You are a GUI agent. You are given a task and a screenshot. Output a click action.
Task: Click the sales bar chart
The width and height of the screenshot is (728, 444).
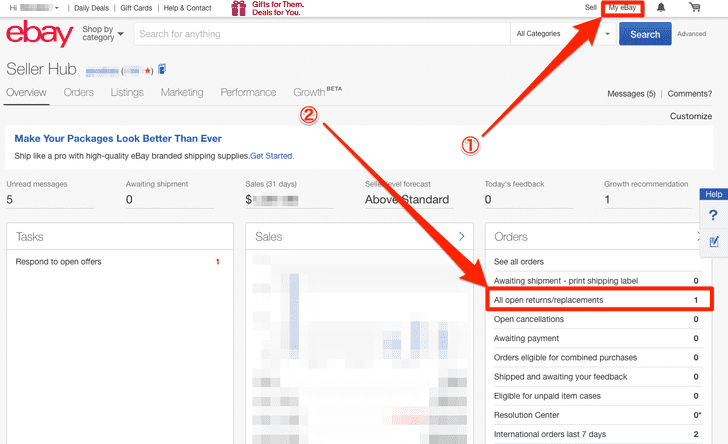coord(359,348)
